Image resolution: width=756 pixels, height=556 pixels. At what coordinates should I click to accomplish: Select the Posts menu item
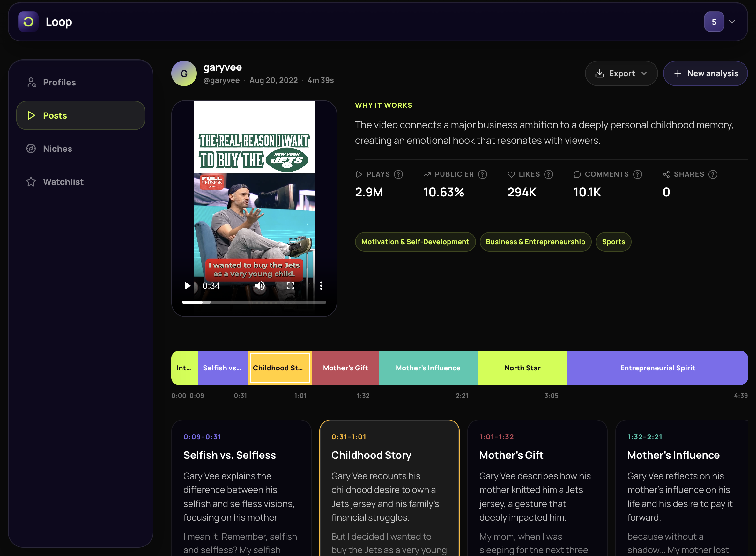coord(80,115)
